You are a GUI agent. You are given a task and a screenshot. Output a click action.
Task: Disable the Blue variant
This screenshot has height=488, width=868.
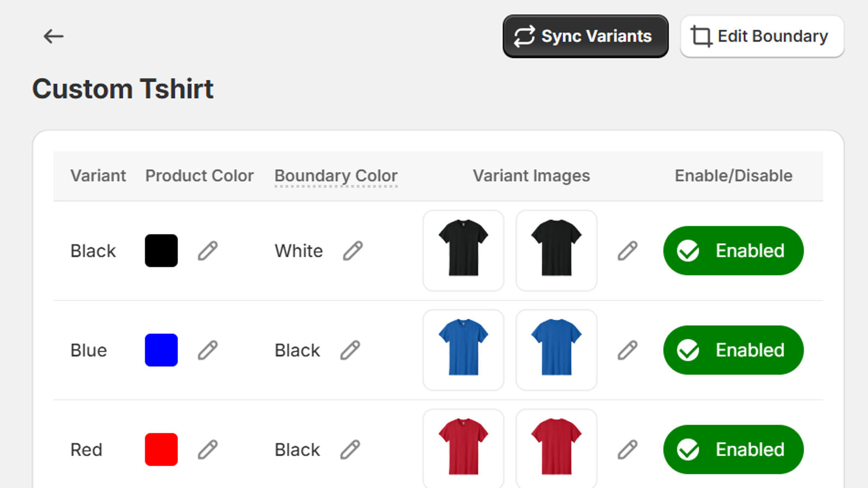(733, 350)
